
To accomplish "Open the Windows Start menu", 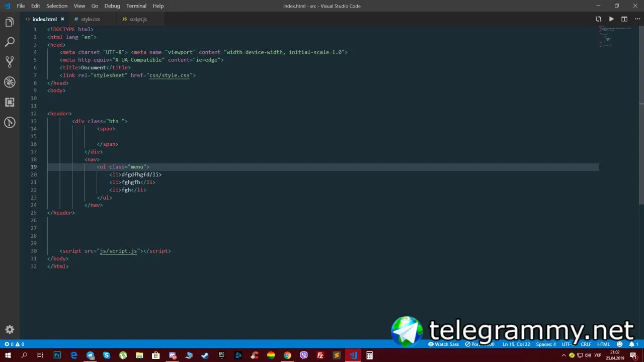I will 8,355.
